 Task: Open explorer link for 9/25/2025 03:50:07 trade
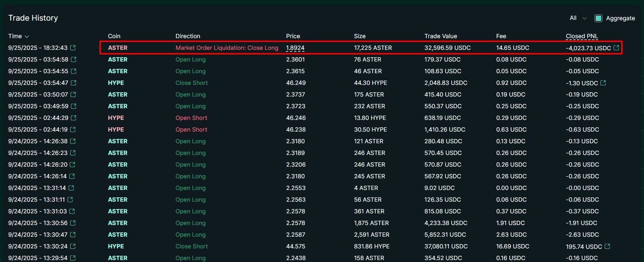[x=73, y=95]
